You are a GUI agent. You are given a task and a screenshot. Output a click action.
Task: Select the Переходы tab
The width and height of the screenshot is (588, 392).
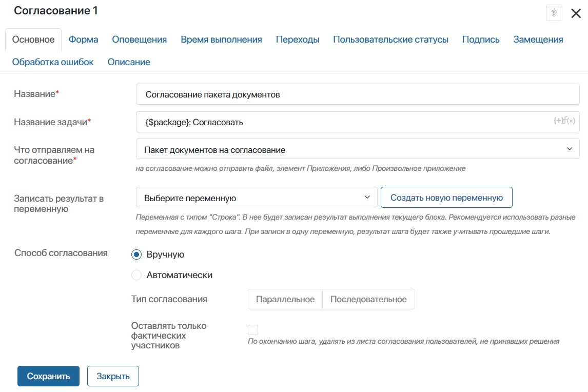pyautogui.click(x=298, y=40)
